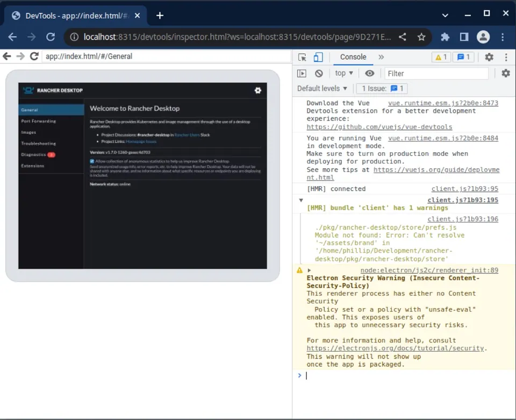Open vue.runtime.esm.js?2b0e:8484 source link
Image resolution: width=516 pixels, height=420 pixels.
[x=443, y=138]
